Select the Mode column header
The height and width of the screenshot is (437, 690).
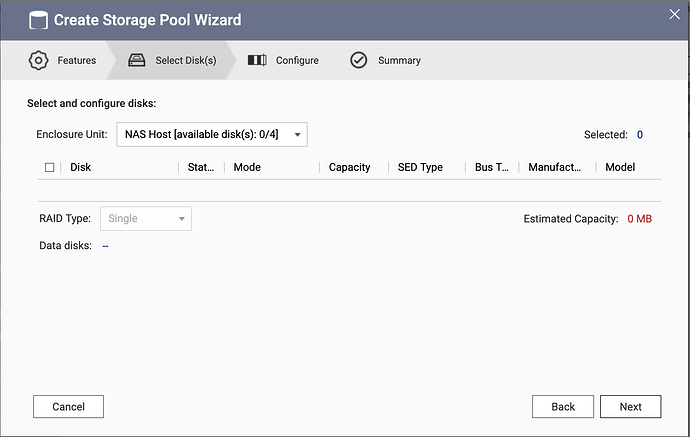coord(247,168)
